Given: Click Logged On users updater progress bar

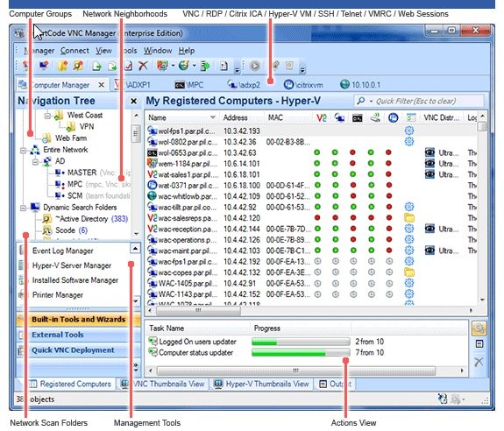Looking at the screenshot, I should [301, 342].
